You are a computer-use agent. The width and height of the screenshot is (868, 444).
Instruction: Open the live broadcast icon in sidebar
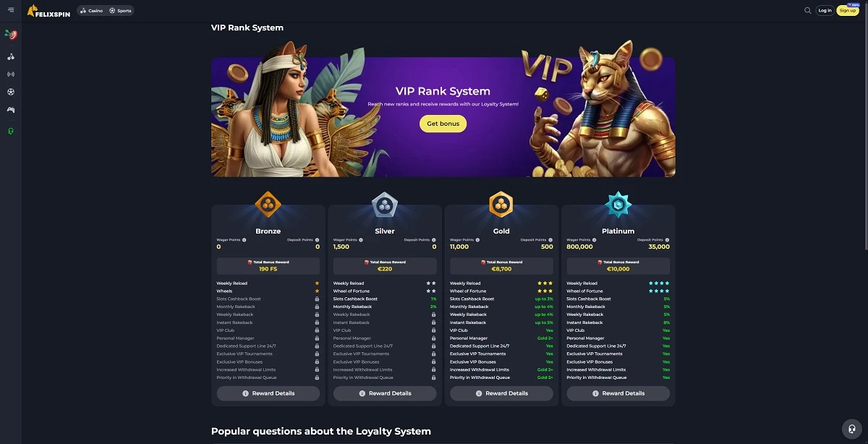pyautogui.click(x=11, y=74)
